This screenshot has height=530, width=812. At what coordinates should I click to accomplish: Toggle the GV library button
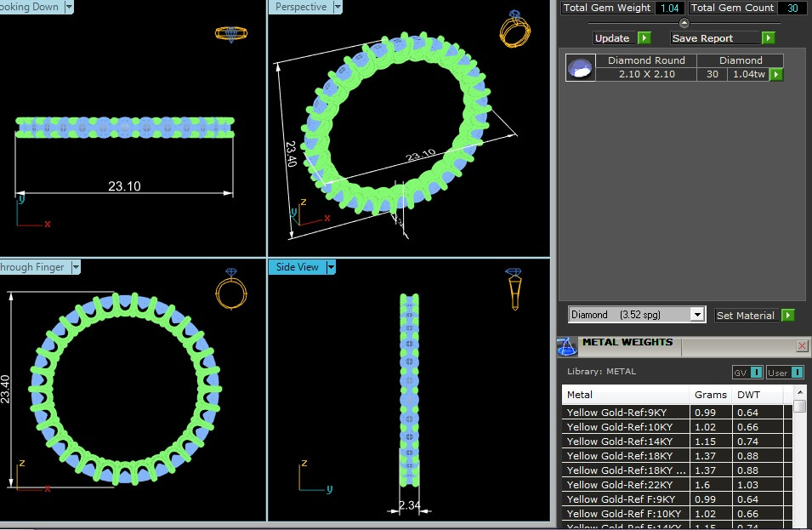click(x=747, y=372)
